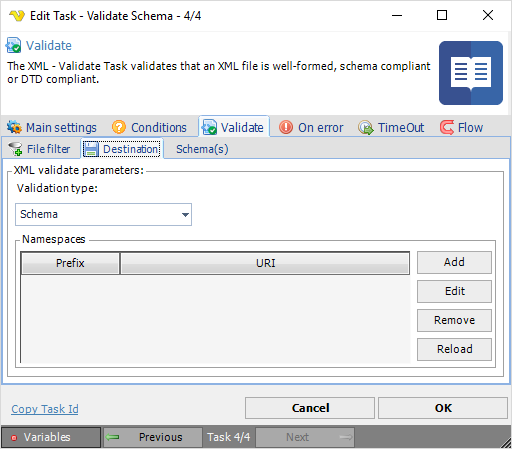Switch to the TimeOut tab
This screenshot has width=512, height=449.
(391, 127)
